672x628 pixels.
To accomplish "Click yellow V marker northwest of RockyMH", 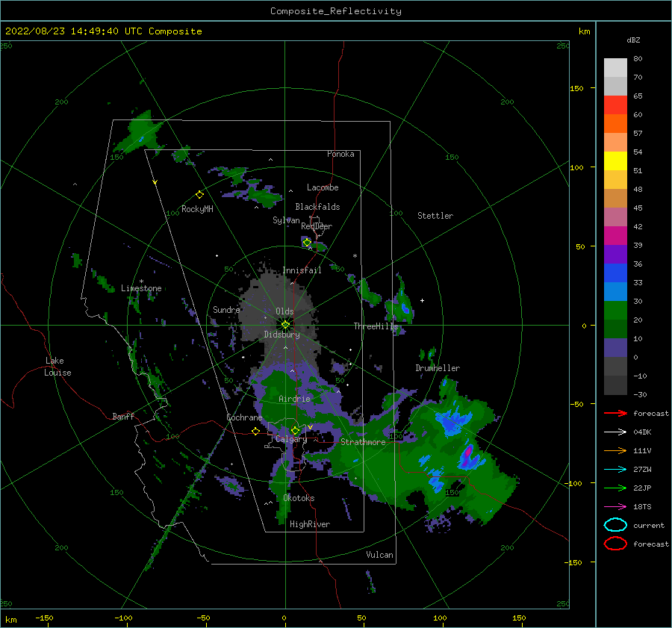I will point(155,182).
